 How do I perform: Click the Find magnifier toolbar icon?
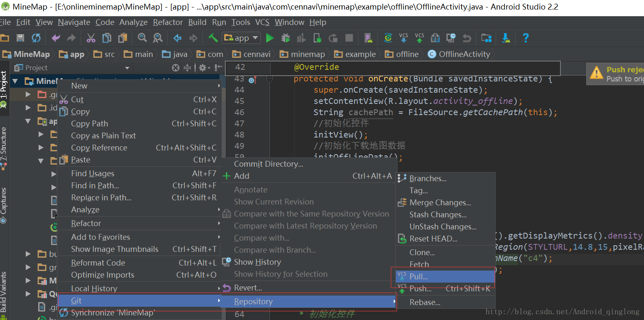point(142,38)
